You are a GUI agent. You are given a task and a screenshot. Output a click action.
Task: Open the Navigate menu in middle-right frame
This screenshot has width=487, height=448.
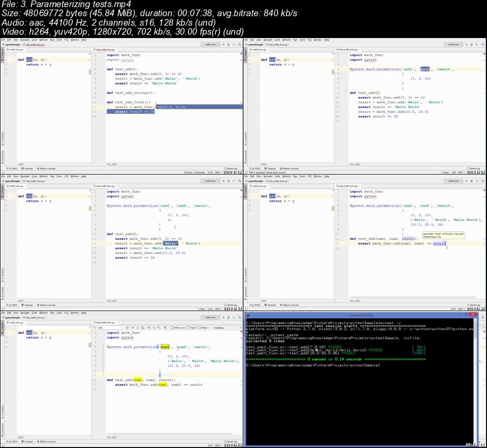268,176
